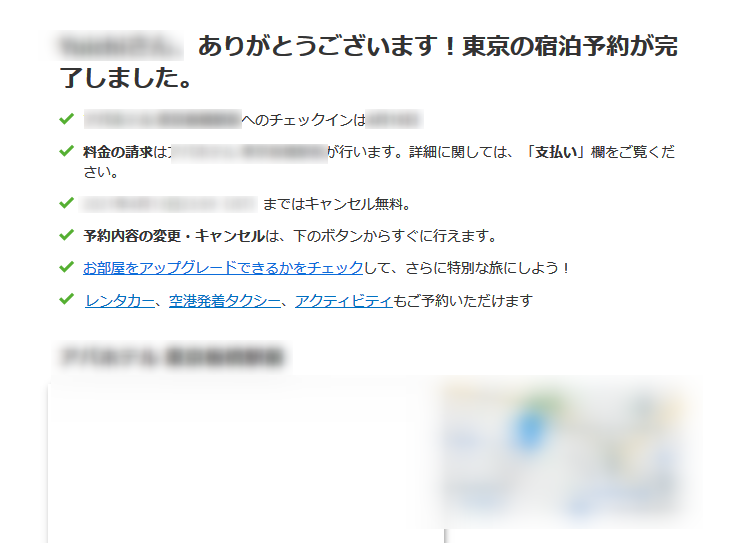Click the checkmark next to 料金の請求
Image resolution: width=733 pixels, height=543 pixels.
coord(66,152)
